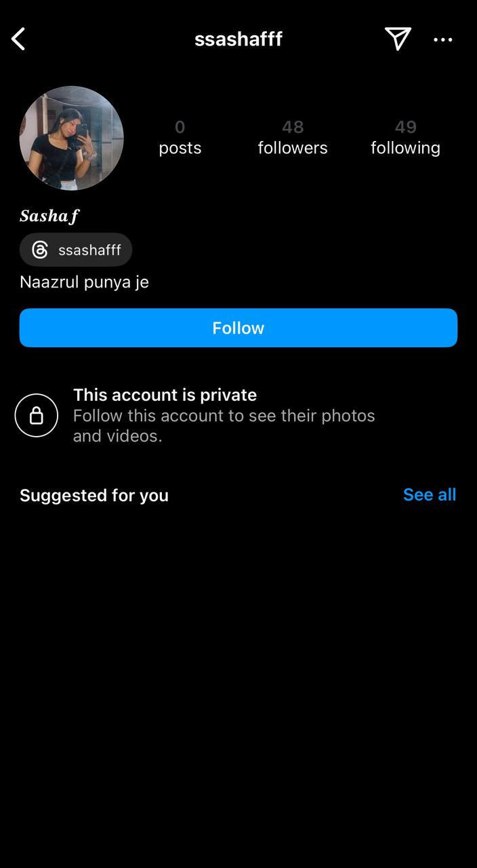Tap the Follow this account description text
The height and width of the screenshot is (868, 477).
pos(224,426)
